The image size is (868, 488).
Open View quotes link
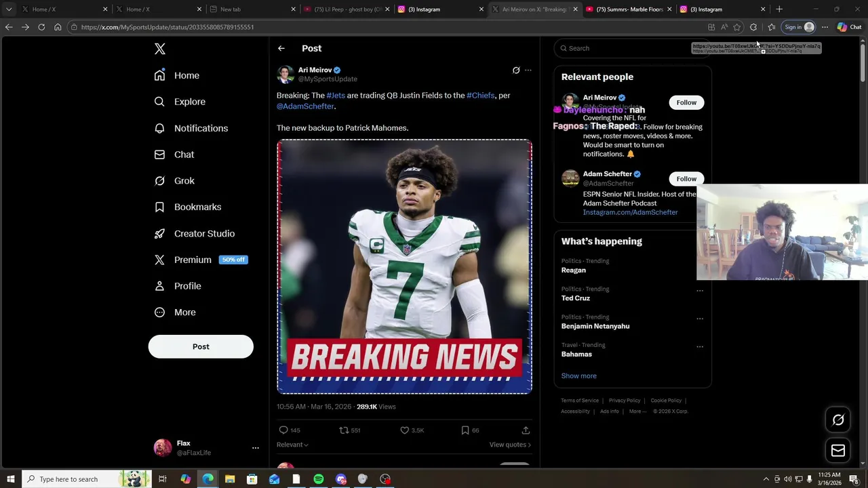[x=510, y=445]
